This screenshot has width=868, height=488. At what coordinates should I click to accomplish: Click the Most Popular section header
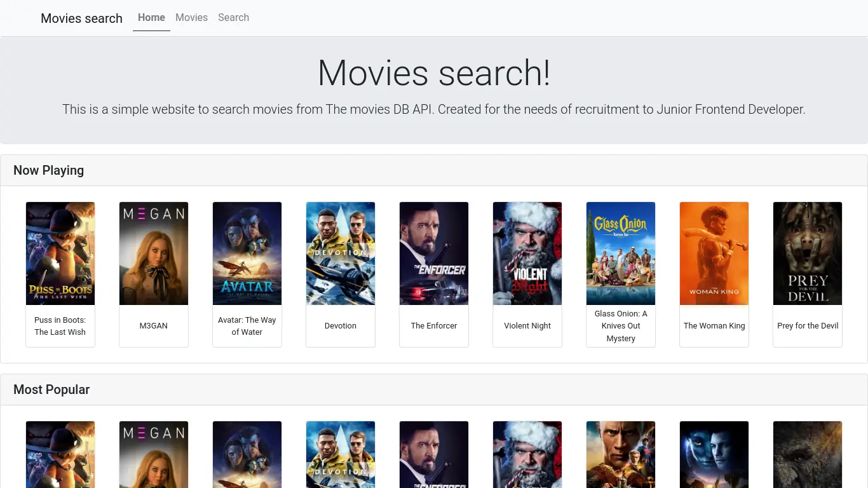434,390
